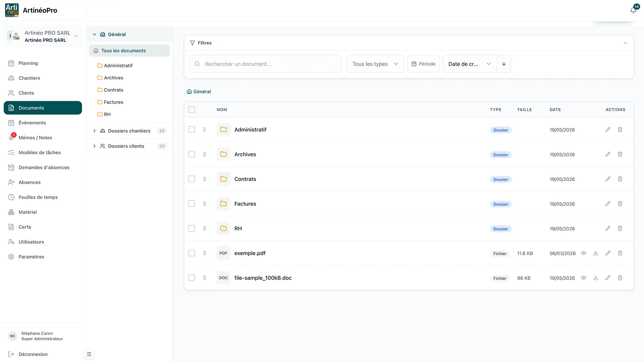Check the Archives row checkbox

click(x=192, y=154)
